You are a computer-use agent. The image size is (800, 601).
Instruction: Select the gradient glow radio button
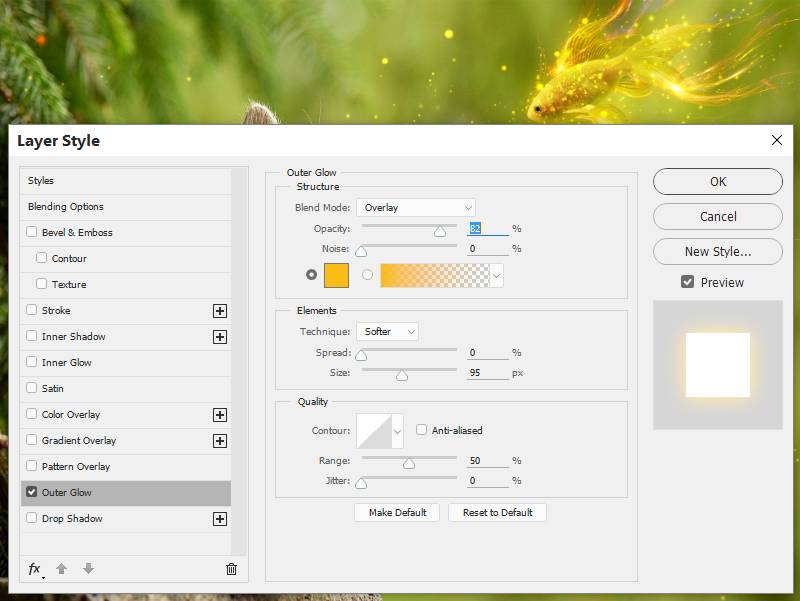tap(367, 275)
